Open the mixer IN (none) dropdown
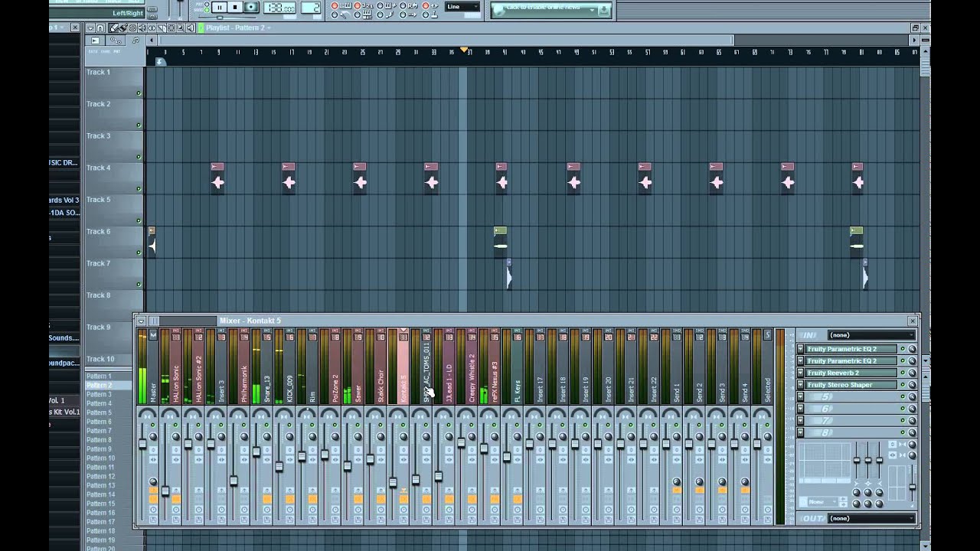The width and height of the screenshot is (980, 551). point(871,334)
